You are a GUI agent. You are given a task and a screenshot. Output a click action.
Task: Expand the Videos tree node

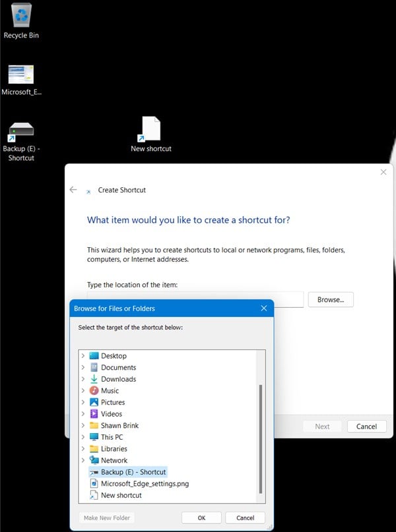[83, 414]
